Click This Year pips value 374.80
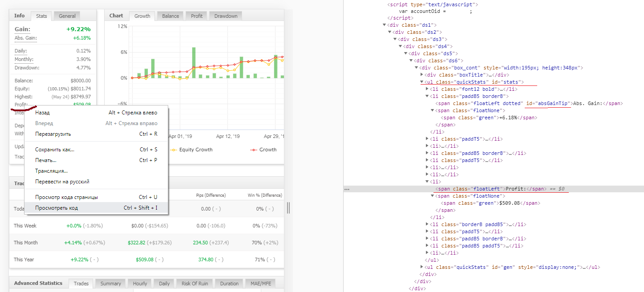Viewport: 644px width, 292px height. pos(206,260)
